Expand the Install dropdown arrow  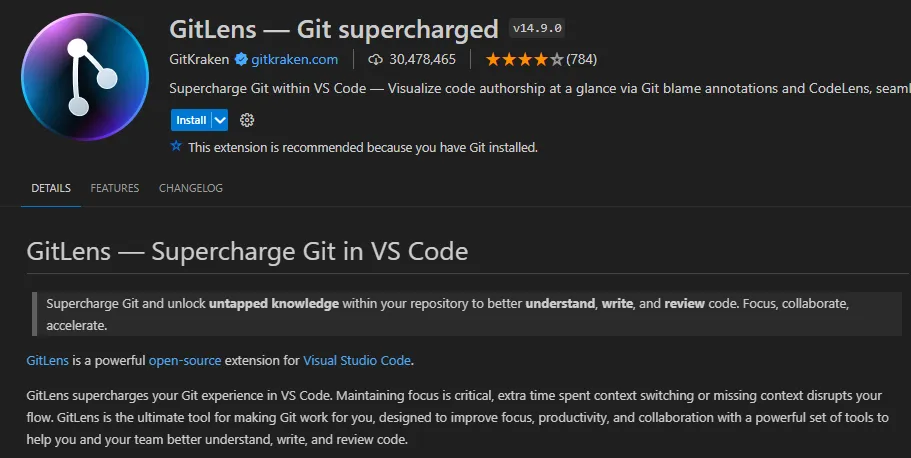pyautogui.click(x=220, y=120)
